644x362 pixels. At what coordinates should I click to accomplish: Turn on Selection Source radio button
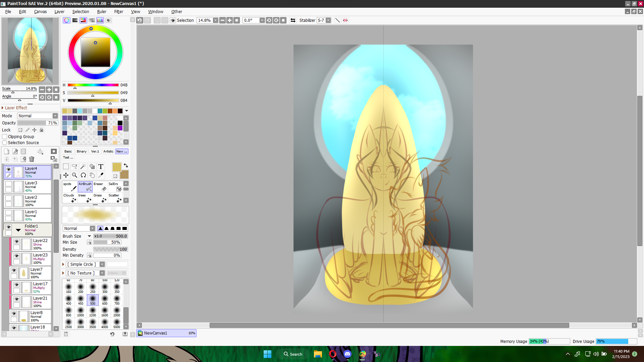[5, 143]
